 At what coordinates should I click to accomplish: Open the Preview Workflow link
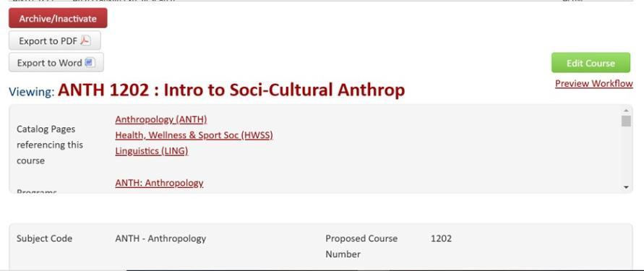point(594,83)
